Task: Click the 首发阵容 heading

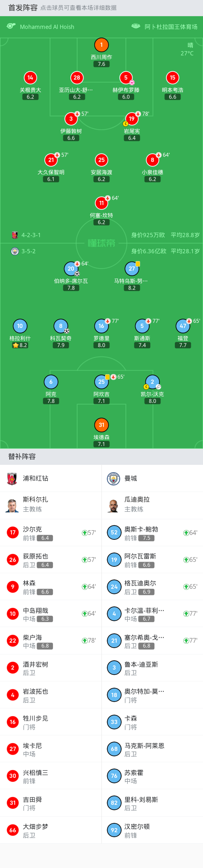Action: coord(23,8)
